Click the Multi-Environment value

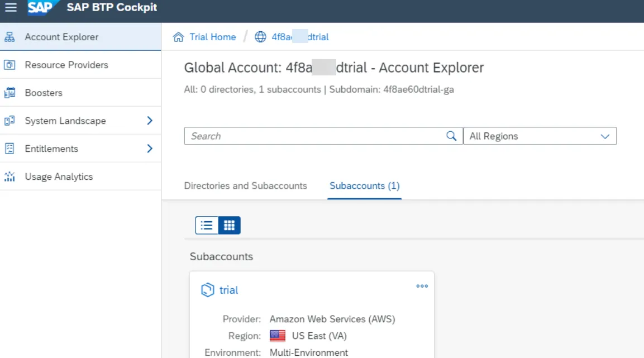tap(309, 352)
